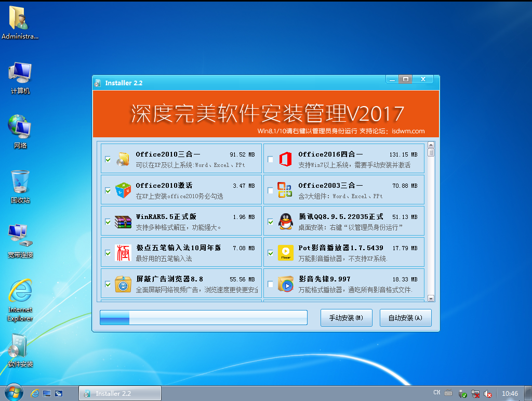This screenshot has width=532, height=401.
Task: Click the Show desktop strip beside the clock
Action: point(528,393)
